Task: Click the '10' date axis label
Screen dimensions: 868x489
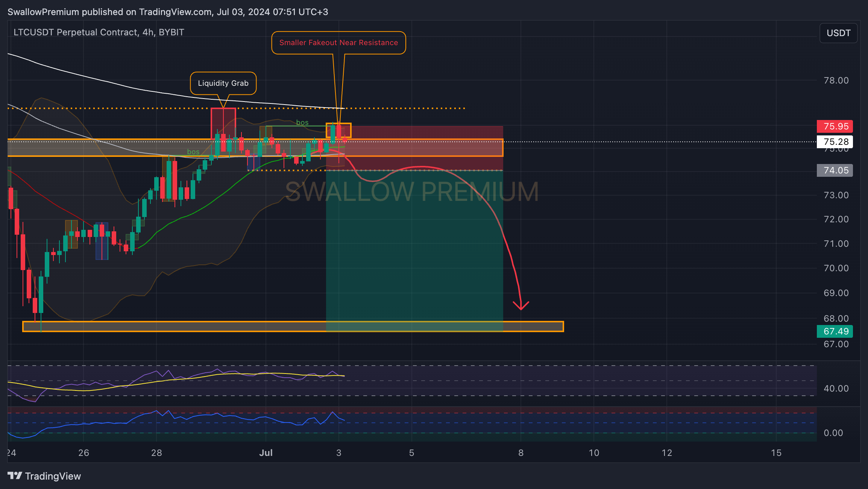Action: pos(594,453)
